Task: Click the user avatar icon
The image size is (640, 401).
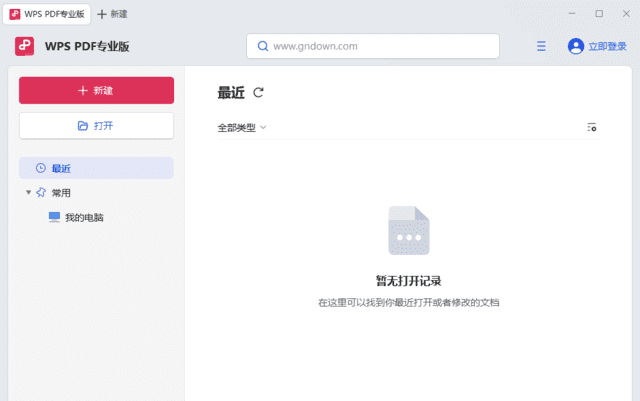Action: [575, 46]
